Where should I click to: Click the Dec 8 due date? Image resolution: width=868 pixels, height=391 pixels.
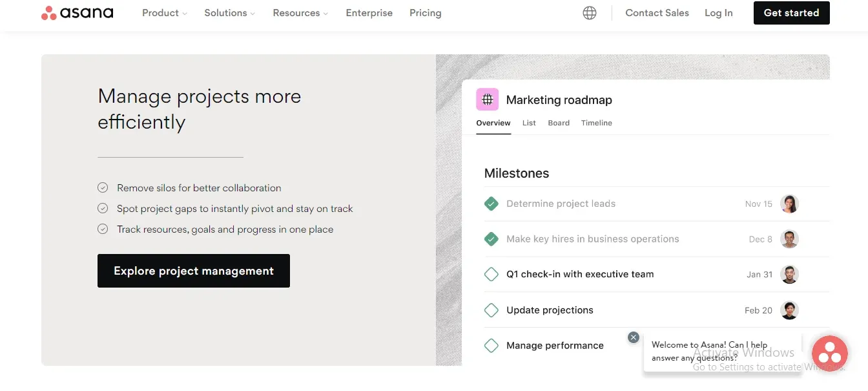(761, 239)
